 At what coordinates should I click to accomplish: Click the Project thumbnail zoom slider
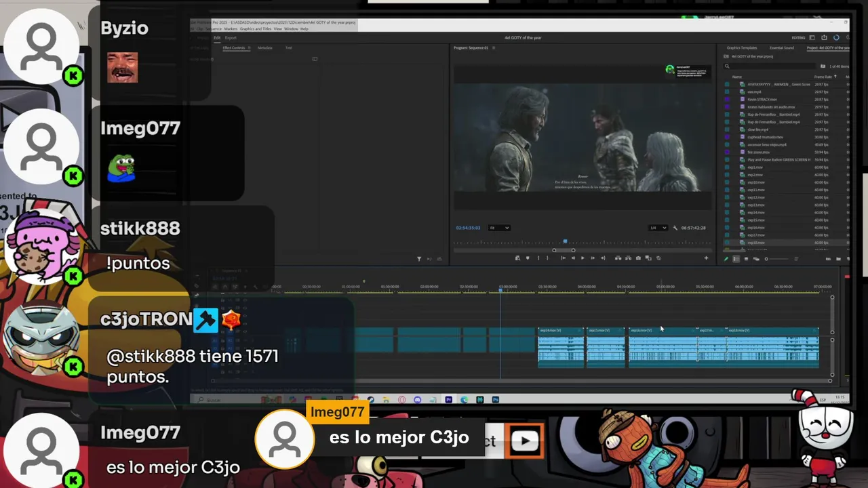778,259
